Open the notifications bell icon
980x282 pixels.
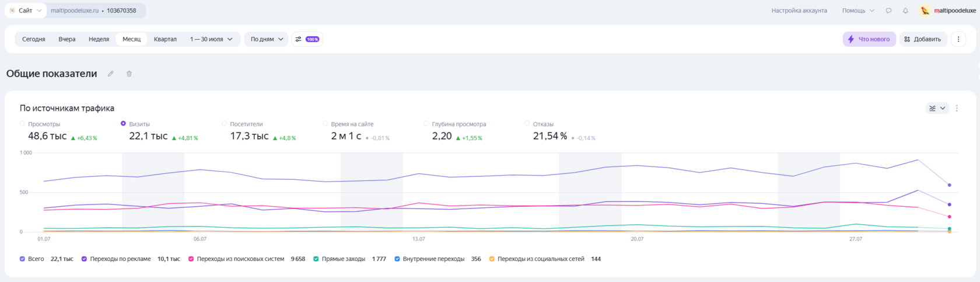905,11
